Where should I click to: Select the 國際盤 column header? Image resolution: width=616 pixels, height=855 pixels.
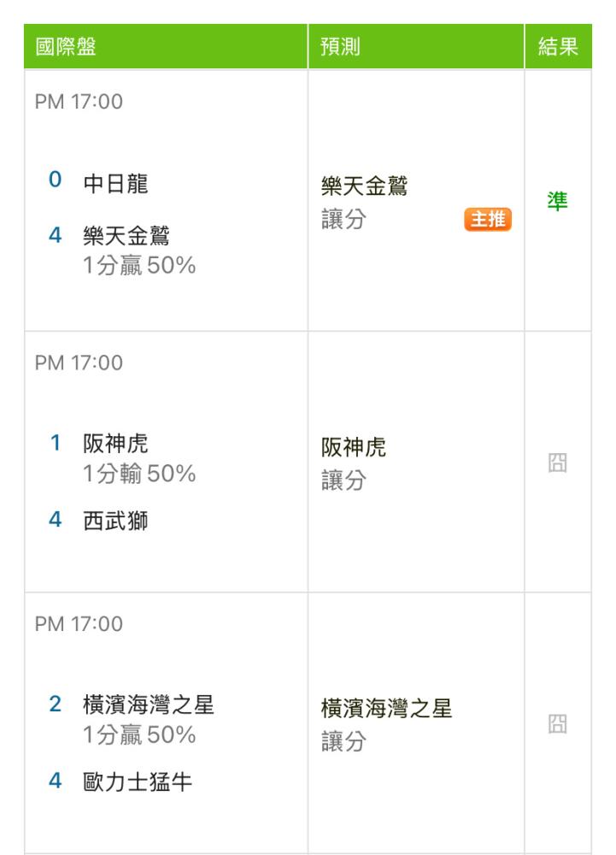[65, 47]
